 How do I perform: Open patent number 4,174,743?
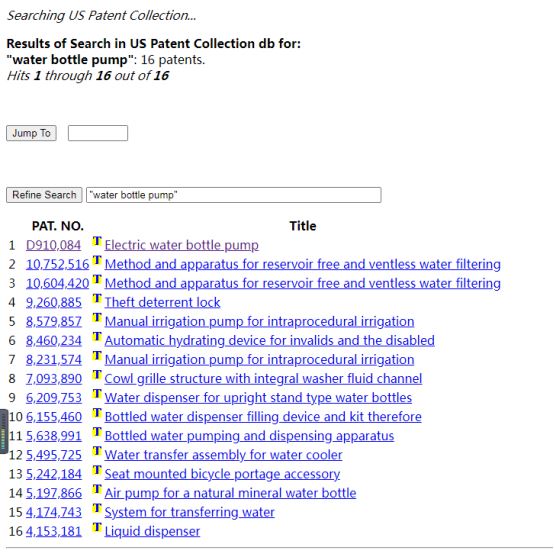point(54,513)
